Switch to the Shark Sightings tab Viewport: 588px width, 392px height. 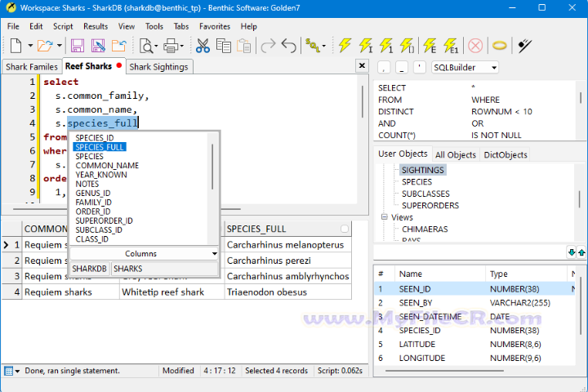click(x=158, y=67)
